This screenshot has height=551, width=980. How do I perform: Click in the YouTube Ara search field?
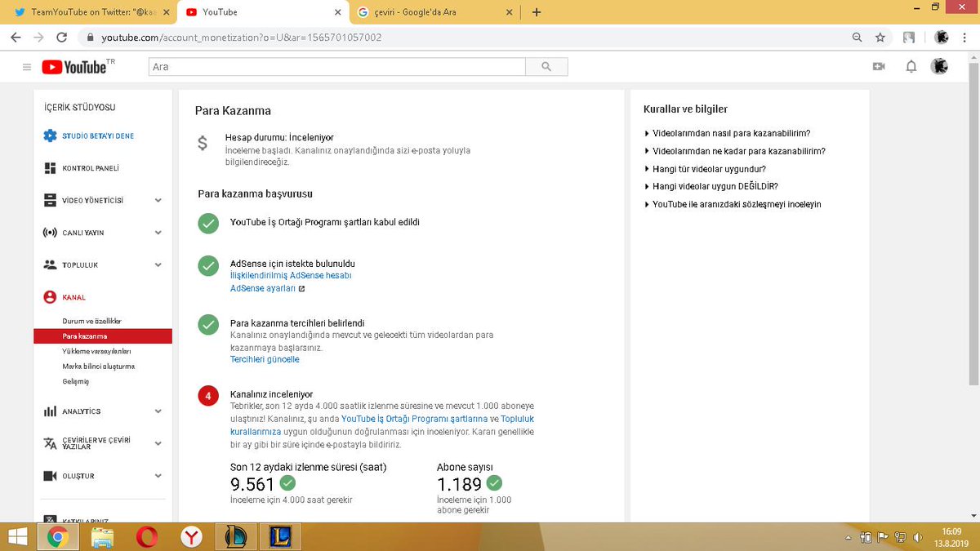tap(336, 67)
